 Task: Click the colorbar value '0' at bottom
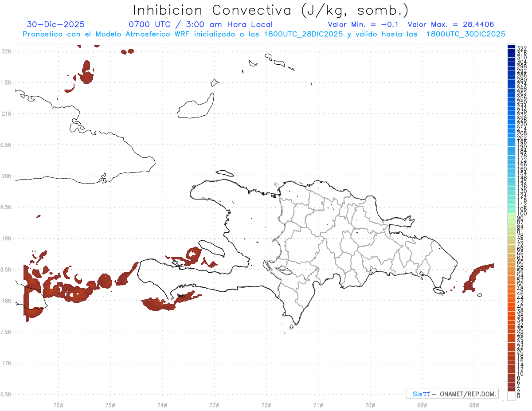point(519,397)
